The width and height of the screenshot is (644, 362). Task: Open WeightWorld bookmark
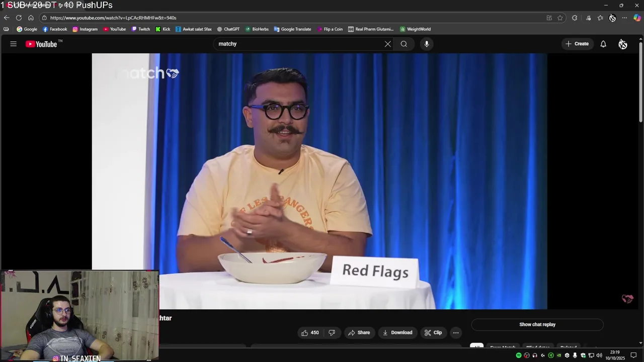(x=416, y=29)
